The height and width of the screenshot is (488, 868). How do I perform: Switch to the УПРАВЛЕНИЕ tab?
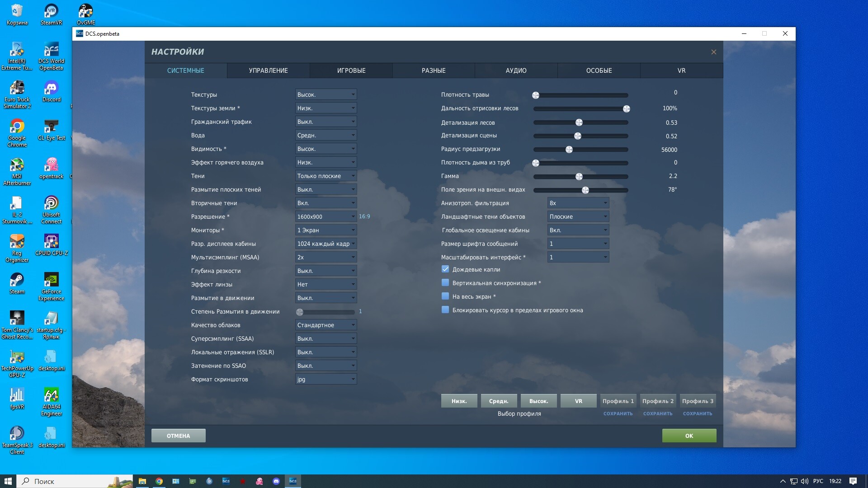tap(269, 70)
